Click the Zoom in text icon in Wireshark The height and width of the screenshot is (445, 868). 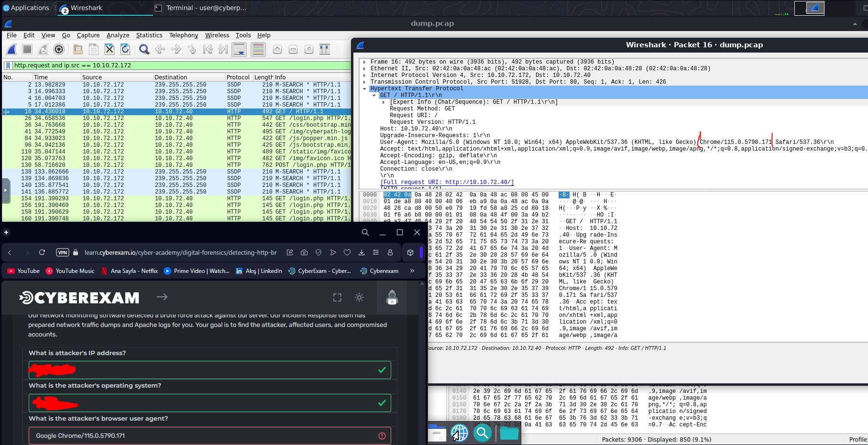pyautogui.click(x=277, y=49)
